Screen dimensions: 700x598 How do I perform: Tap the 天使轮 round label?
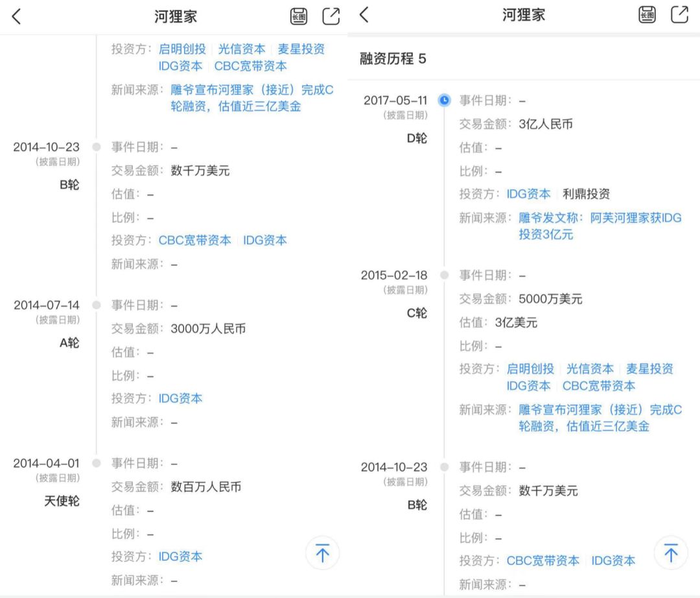(x=62, y=501)
